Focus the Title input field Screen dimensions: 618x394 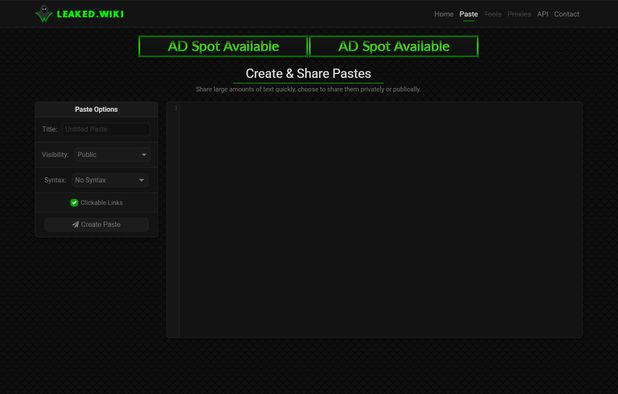tap(106, 129)
